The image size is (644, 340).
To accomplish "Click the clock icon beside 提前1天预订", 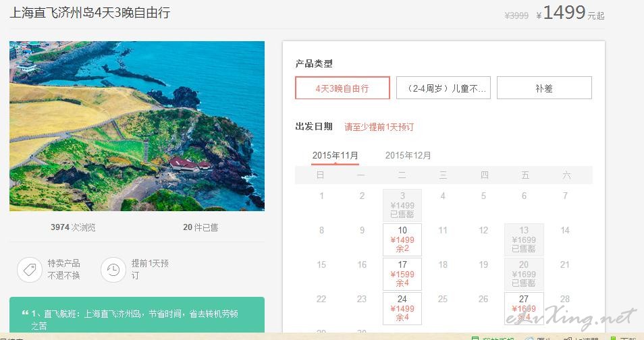I will pos(113,270).
